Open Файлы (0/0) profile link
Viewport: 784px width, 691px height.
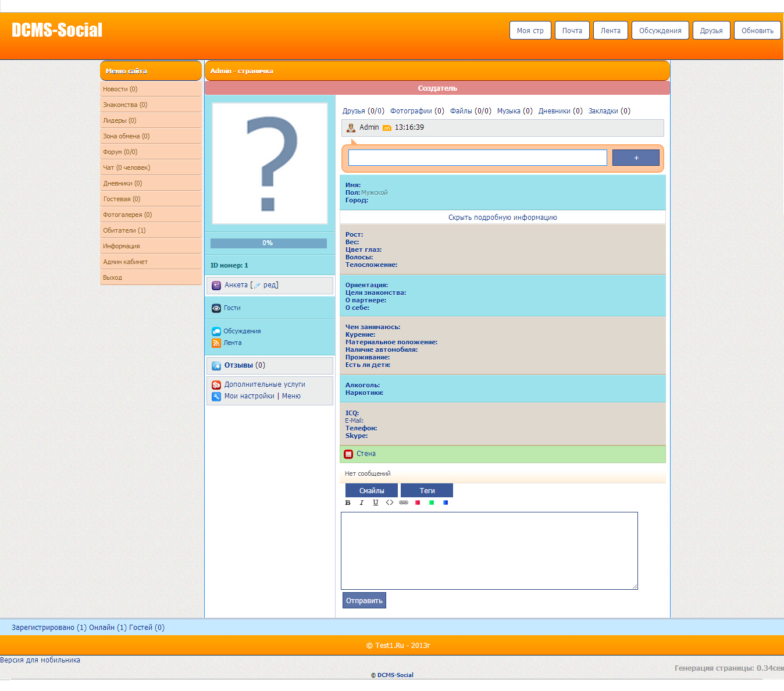point(471,111)
